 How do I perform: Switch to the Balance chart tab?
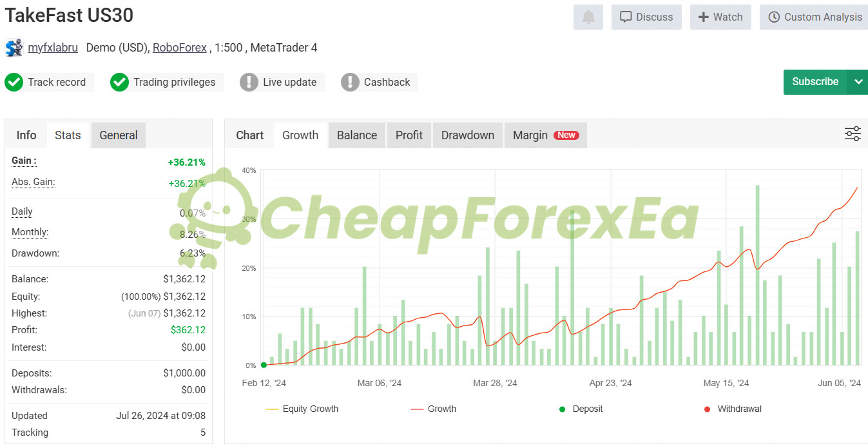tap(357, 135)
